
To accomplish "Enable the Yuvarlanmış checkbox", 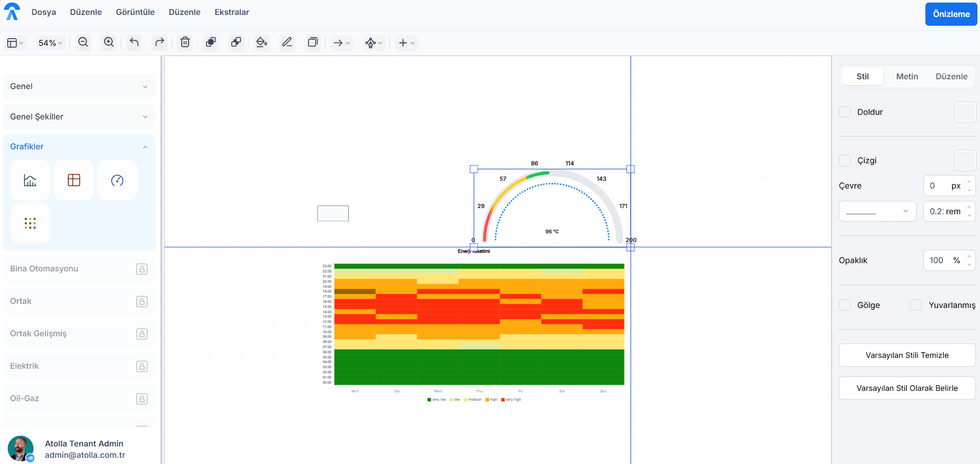I will (916, 305).
